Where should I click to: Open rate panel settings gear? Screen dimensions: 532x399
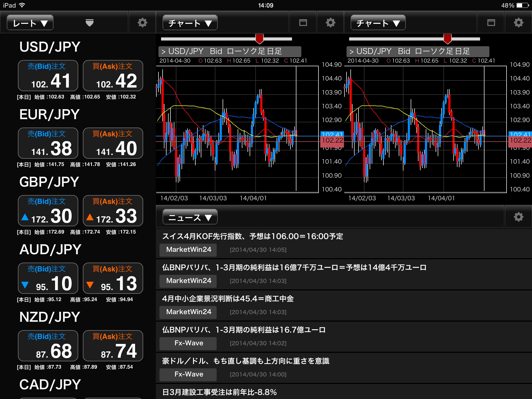pos(142,23)
